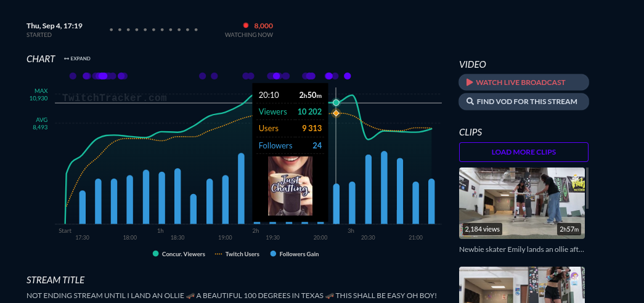The image size is (644, 303).
Task: Click the 20:30 time axis label
Action: [368, 238]
